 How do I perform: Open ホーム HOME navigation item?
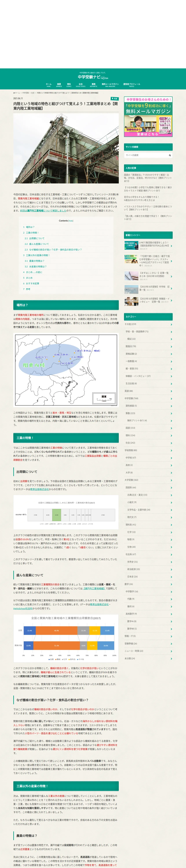tap(49, 85)
